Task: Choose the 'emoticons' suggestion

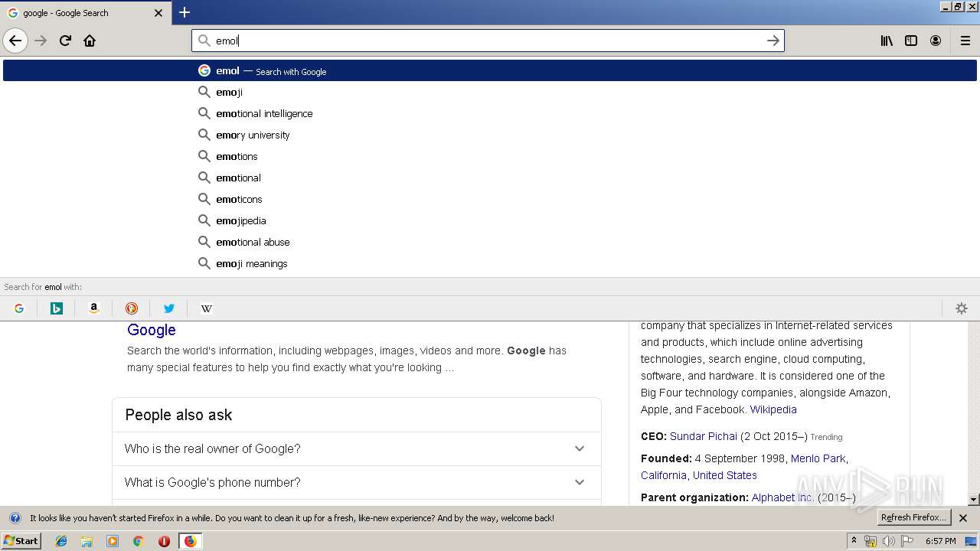Action: [x=490, y=199]
